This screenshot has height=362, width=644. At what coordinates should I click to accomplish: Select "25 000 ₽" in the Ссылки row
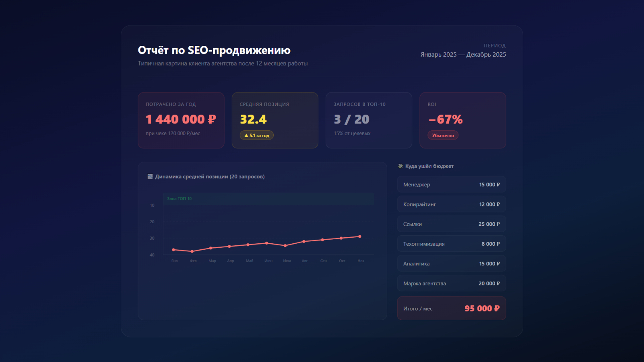tap(489, 224)
